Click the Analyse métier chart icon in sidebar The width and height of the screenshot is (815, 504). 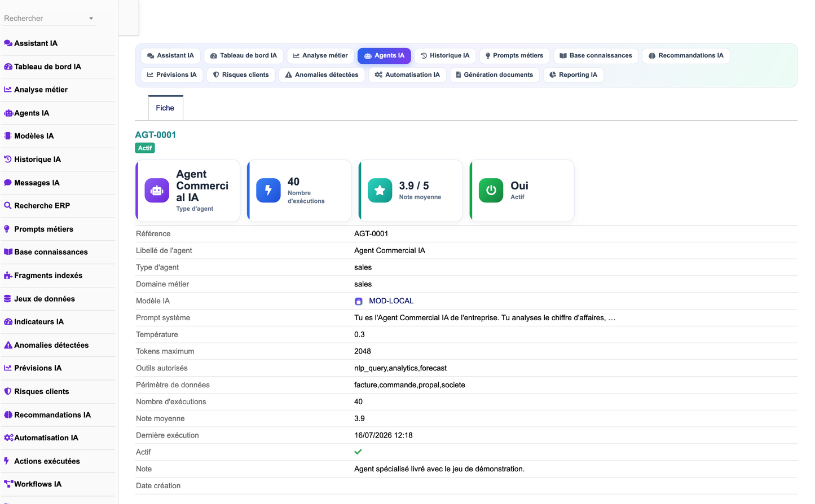click(x=8, y=90)
